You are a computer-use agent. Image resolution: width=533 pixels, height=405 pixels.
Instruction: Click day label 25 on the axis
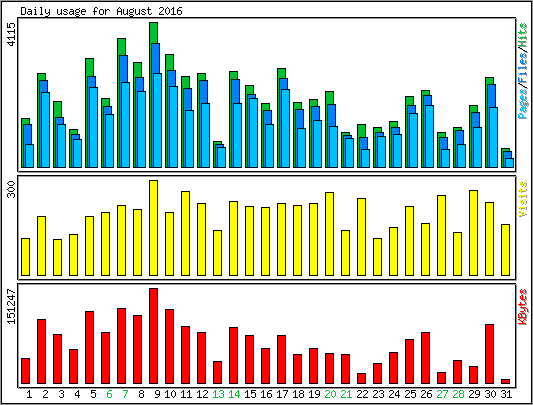(410, 394)
